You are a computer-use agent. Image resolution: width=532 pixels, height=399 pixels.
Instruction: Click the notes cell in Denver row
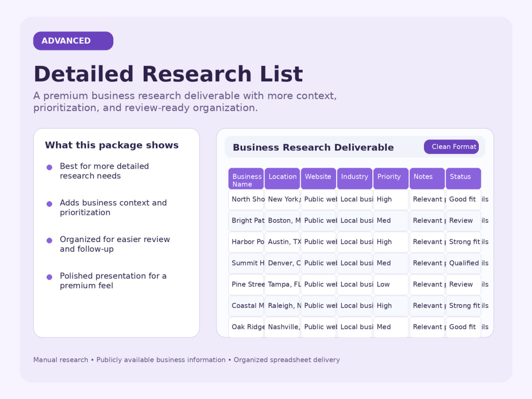point(427,263)
